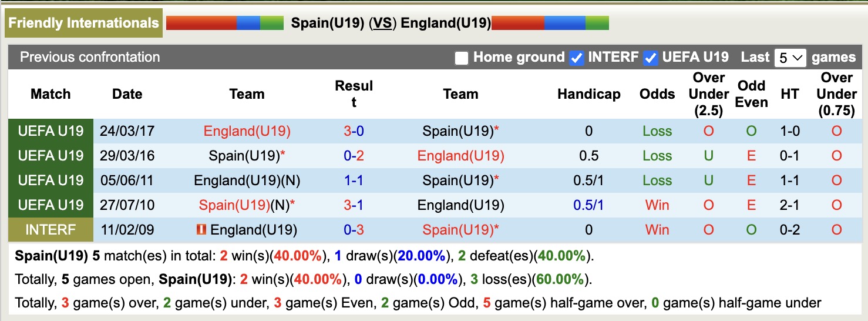Viewport: 868px width, 321px height.
Task: Click the red card icon beside England(U19)
Action: point(201,229)
